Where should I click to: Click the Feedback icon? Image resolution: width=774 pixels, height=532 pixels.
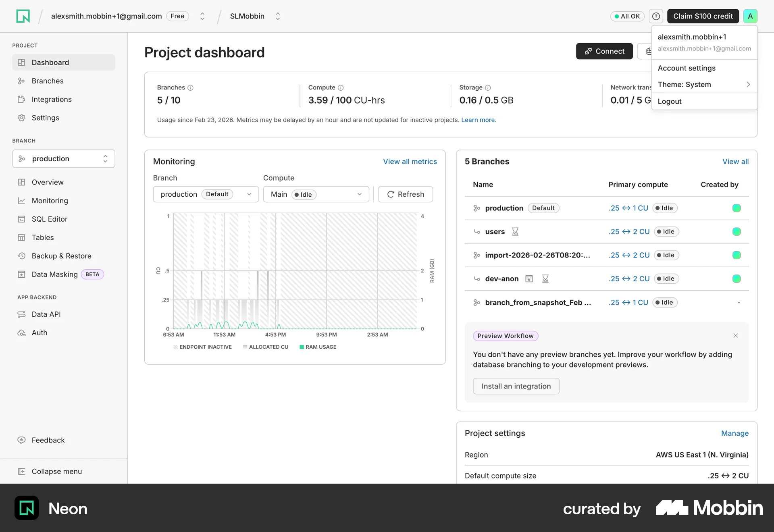pyautogui.click(x=21, y=440)
